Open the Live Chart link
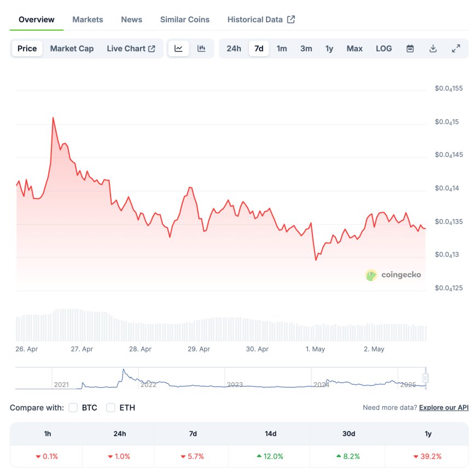 click(131, 49)
